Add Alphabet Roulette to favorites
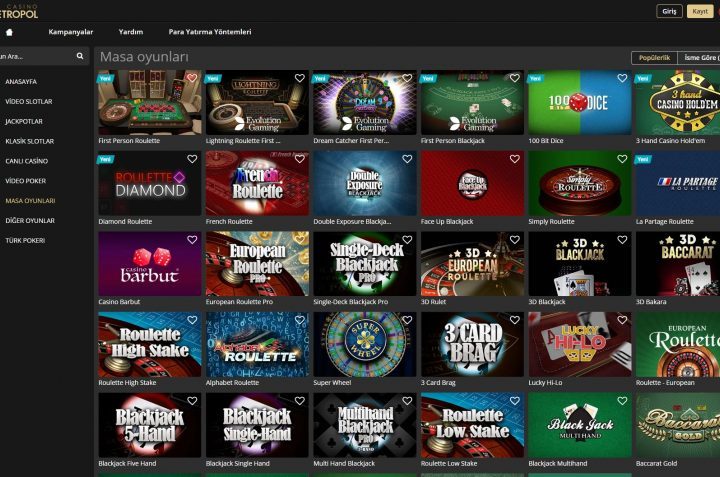Viewport: 720px width, 477px height. point(299,320)
